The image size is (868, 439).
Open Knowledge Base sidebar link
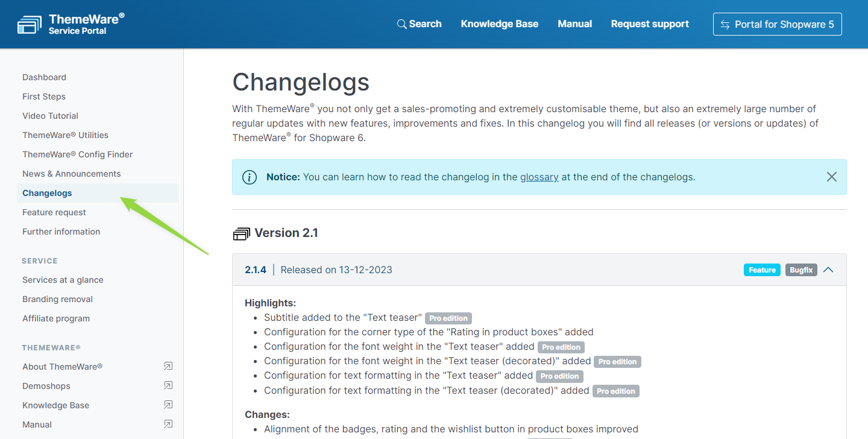click(56, 405)
